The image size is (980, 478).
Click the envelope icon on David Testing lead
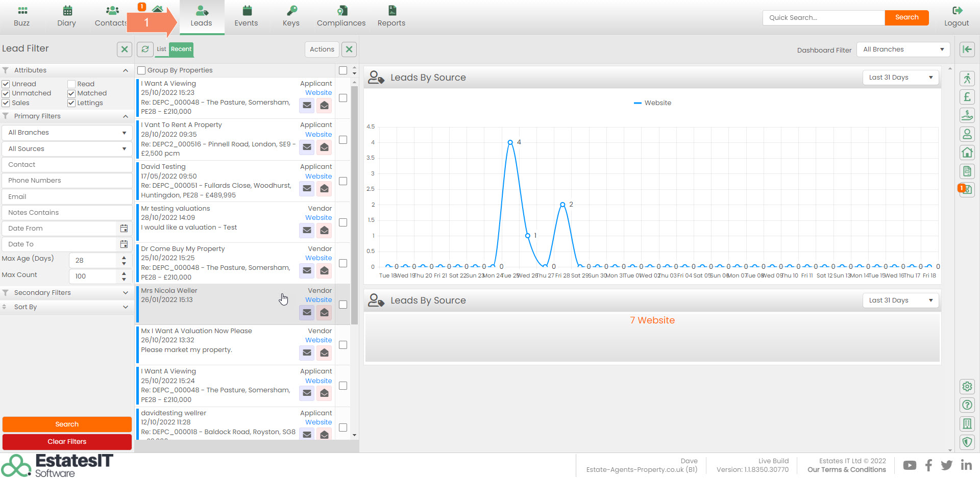307,189
